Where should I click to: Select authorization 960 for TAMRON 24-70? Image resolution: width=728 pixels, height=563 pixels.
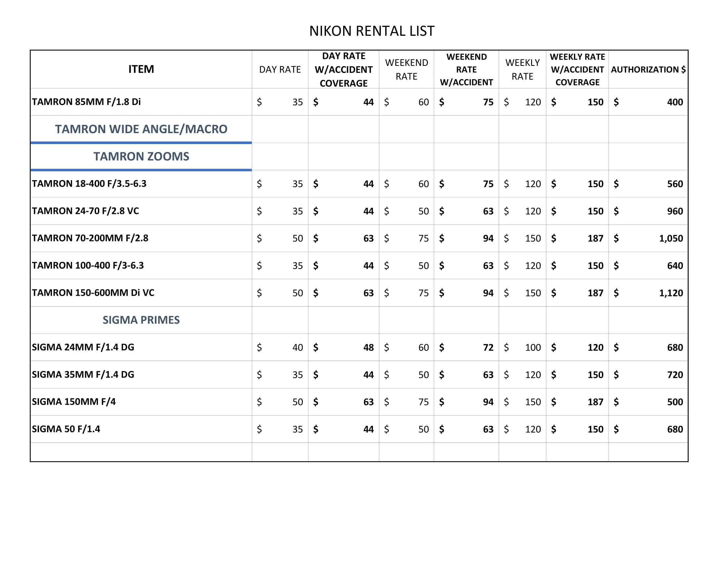click(x=675, y=211)
